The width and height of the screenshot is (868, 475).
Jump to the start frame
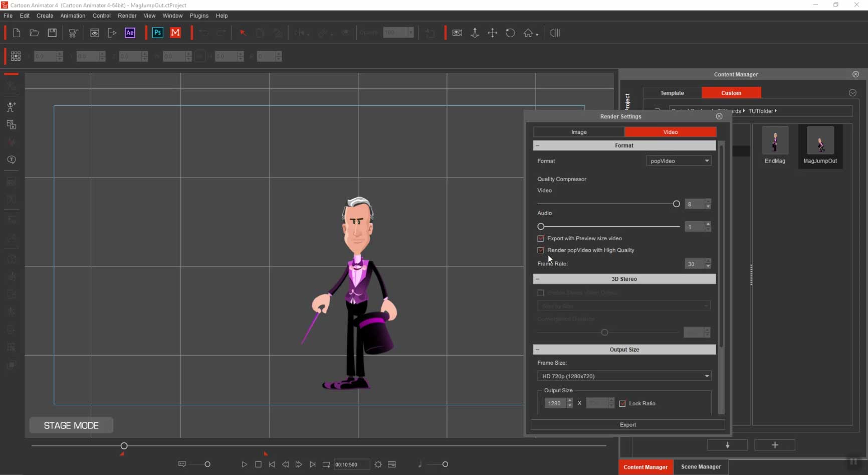coord(272,464)
